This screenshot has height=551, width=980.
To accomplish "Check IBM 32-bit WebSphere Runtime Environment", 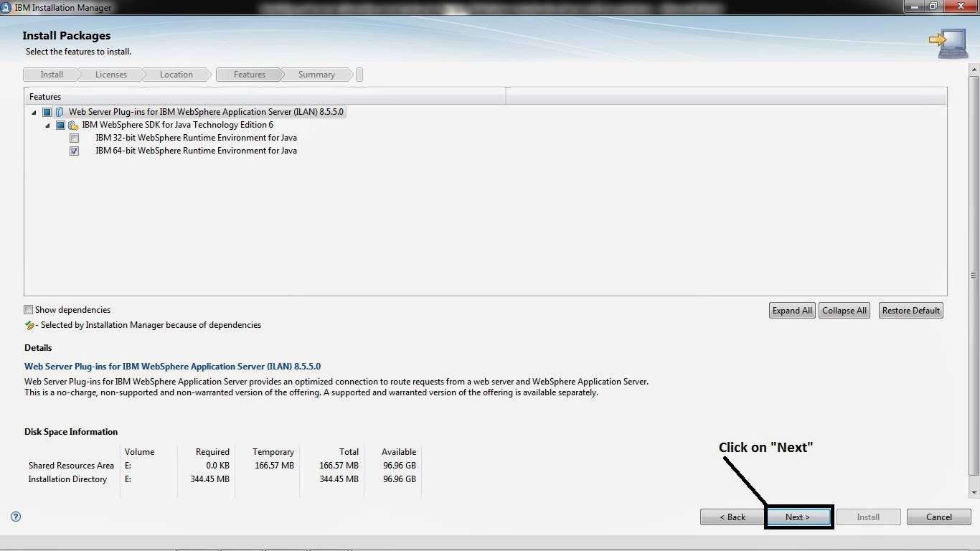I will (74, 138).
